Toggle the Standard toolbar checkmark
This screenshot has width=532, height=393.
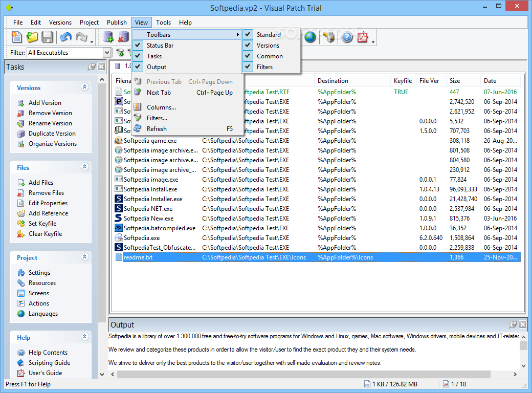coord(248,34)
